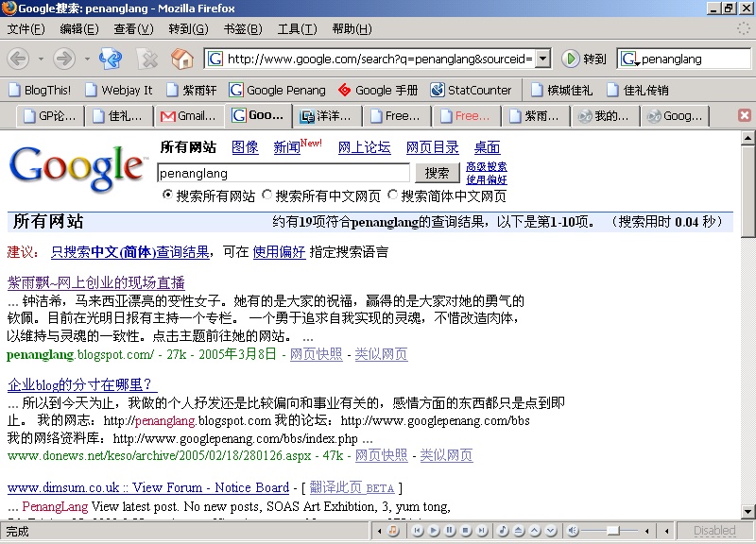This screenshot has width=756, height=544.
Task: Click the Back navigation arrow
Action: pos(19,59)
